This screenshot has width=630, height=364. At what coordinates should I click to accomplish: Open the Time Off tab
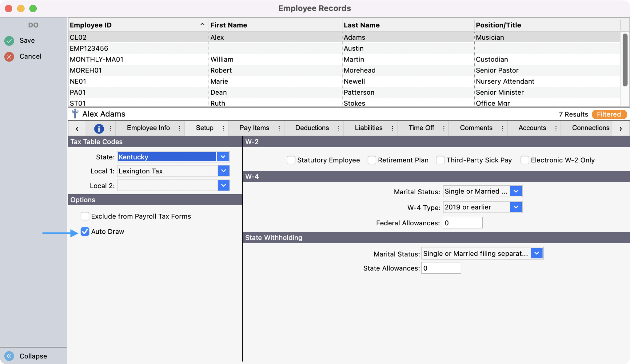pyautogui.click(x=421, y=128)
